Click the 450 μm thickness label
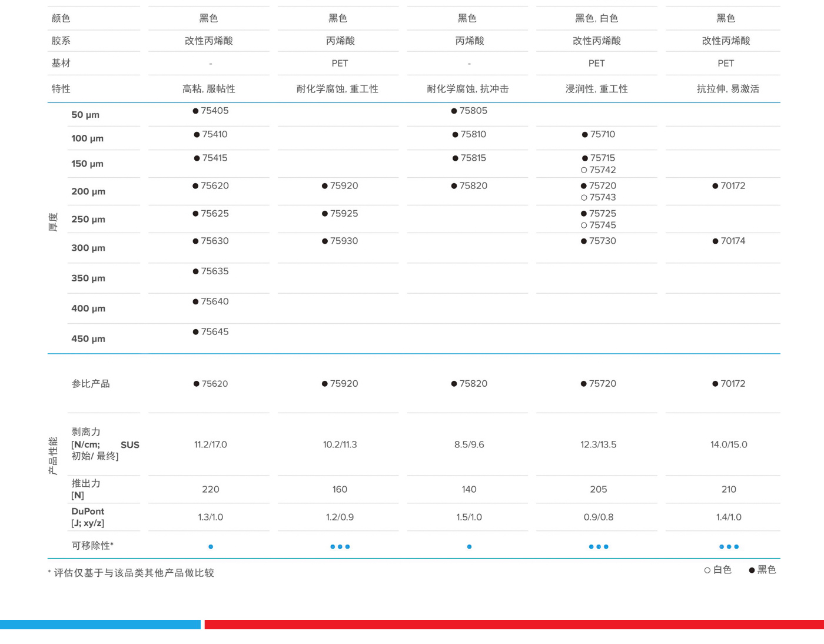824x644 pixels. click(88, 338)
